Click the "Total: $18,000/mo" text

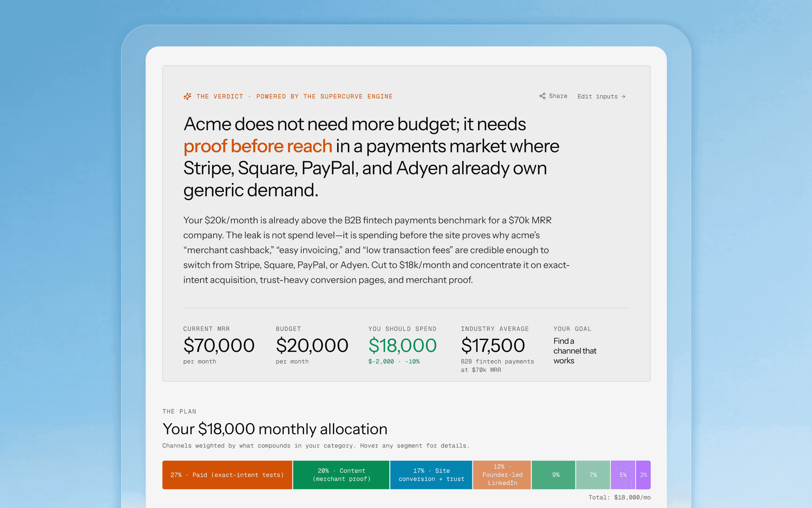coord(619,497)
